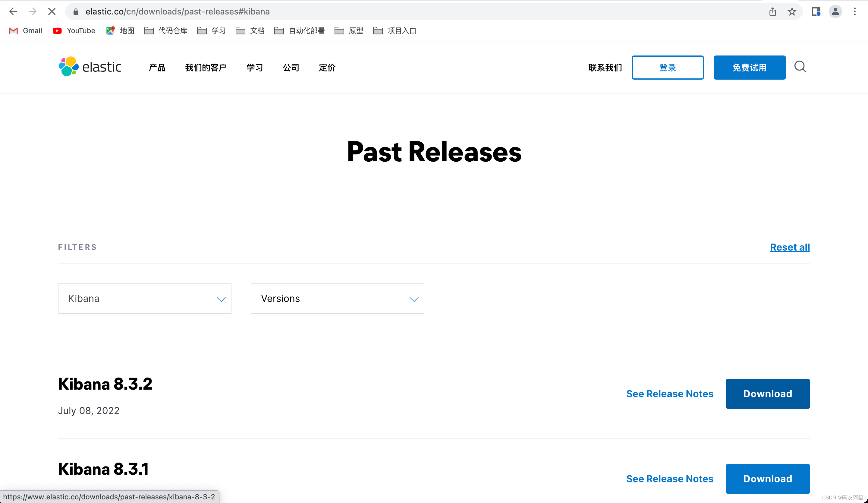Viewport: 868px width, 503px height.
Task: Click the elastic logo
Action: [x=90, y=67]
